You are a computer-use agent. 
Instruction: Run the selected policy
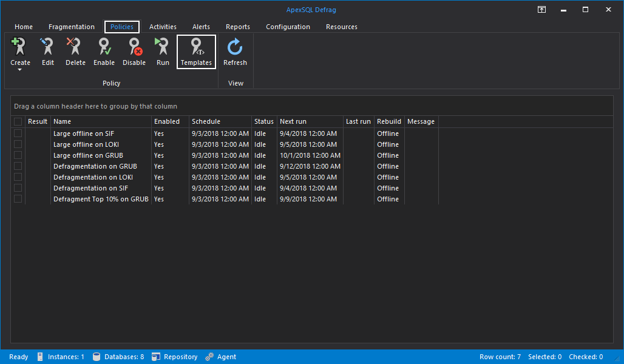(163, 51)
